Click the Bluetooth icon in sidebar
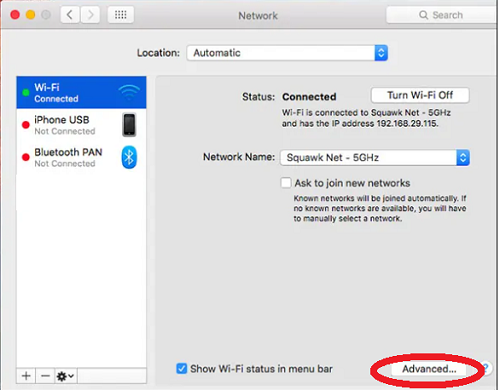500x390 pixels. tap(129, 157)
